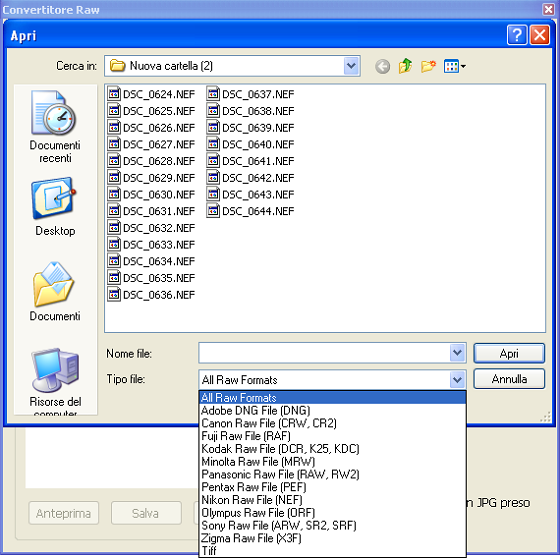Choose Olympus Raw File (ORF)

pos(332,513)
